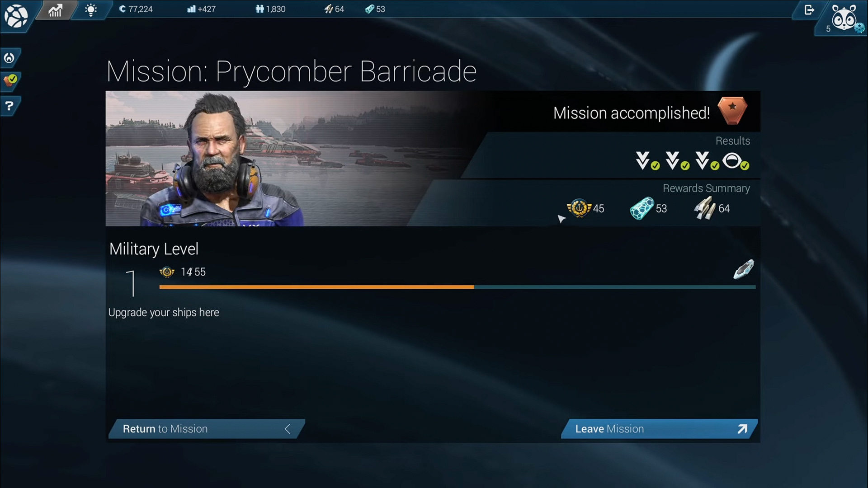Click the exit session icon

tap(809, 9)
